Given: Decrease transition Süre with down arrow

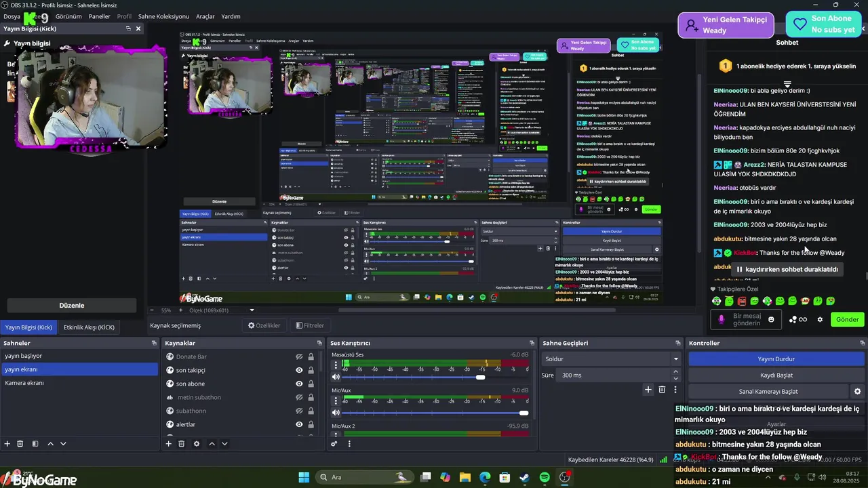Looking at the screenshot, I should pyautogui.click(x=675, y=378).
